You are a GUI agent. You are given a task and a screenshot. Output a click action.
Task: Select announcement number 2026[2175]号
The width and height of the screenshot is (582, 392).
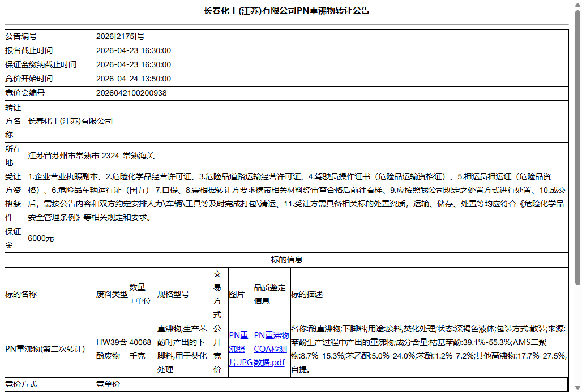[x=121, y=36]
